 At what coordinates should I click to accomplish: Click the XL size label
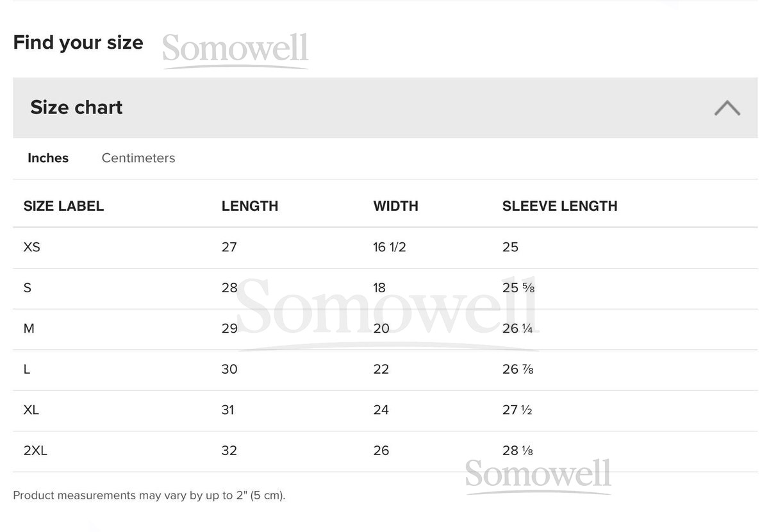click(x=31, y=410)
